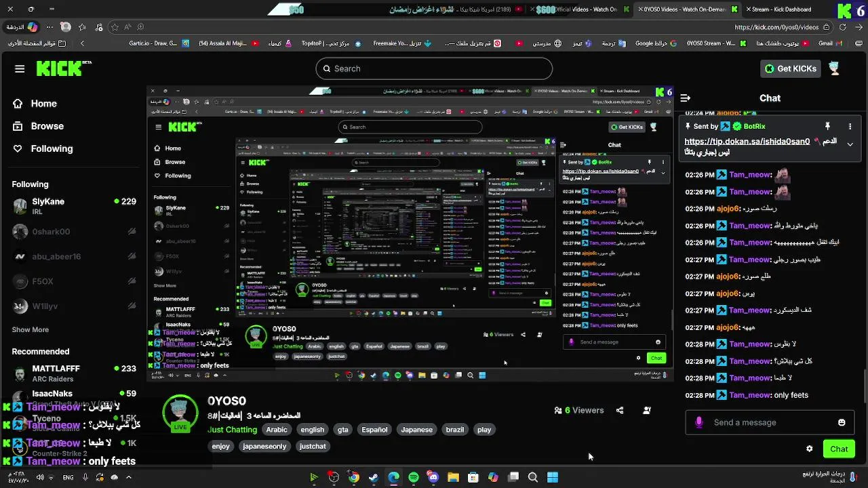The image size is (868, 488).
Task: Open the Kick hamburger sidebar menu
Action: point(20,68)
